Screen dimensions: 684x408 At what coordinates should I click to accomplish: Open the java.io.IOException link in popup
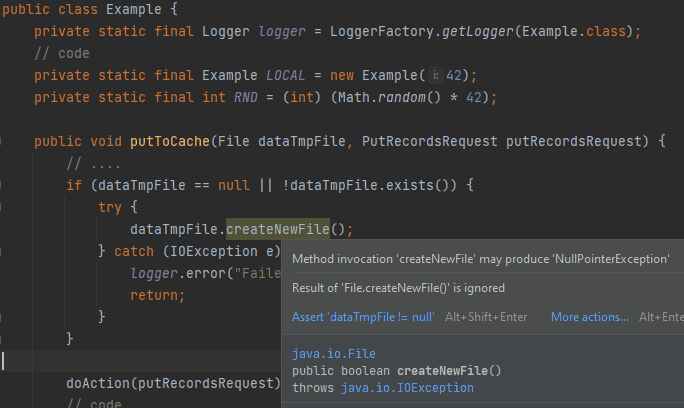pos(407,387)
